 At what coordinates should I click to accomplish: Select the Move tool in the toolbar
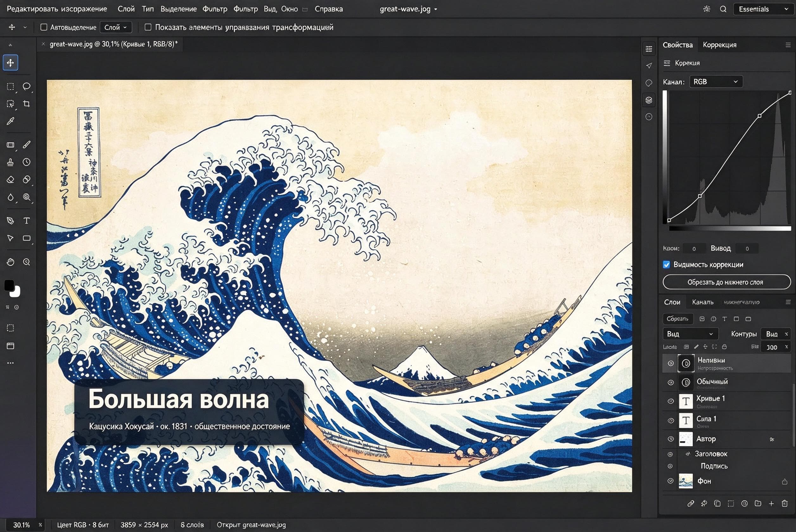tap(10, 63)
